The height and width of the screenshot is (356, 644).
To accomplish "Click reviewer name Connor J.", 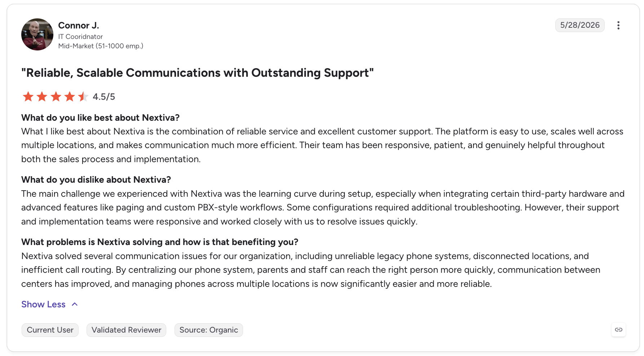I will [x=79, y=25].
